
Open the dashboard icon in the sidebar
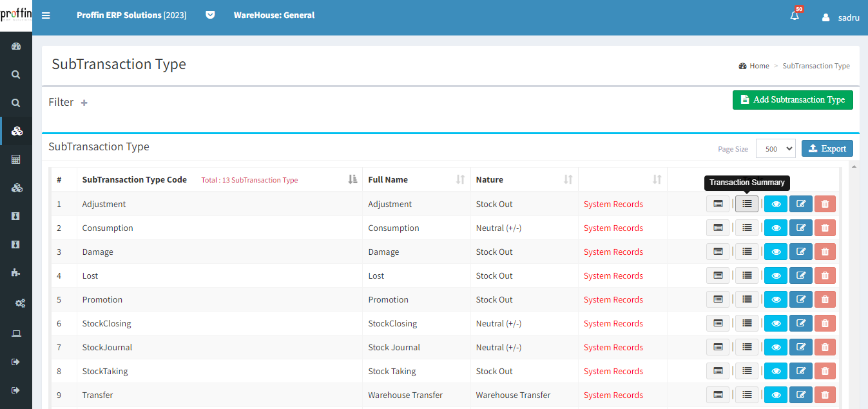click(16, 46)
